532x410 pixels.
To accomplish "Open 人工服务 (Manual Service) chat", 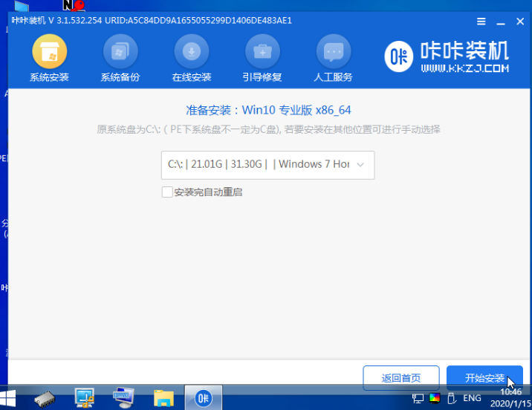I will click(334, 59).
